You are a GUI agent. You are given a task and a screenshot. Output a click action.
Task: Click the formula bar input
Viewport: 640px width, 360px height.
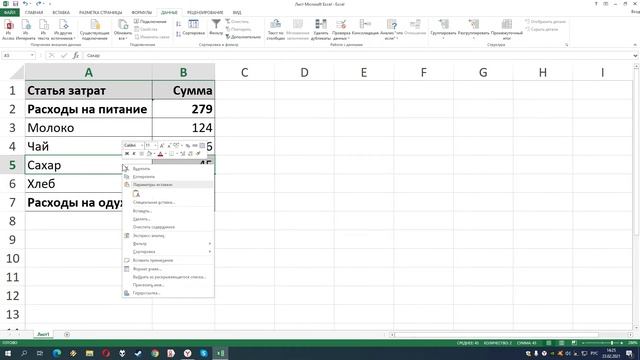click(x=357, y=56)
